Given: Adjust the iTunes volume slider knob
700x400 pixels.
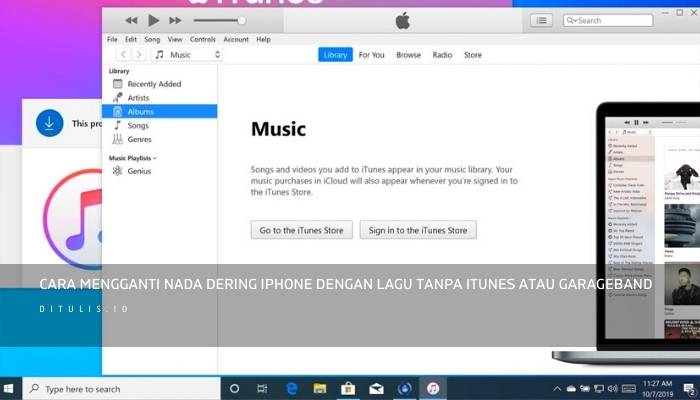Looking at the screenshot, I should 242,21.
